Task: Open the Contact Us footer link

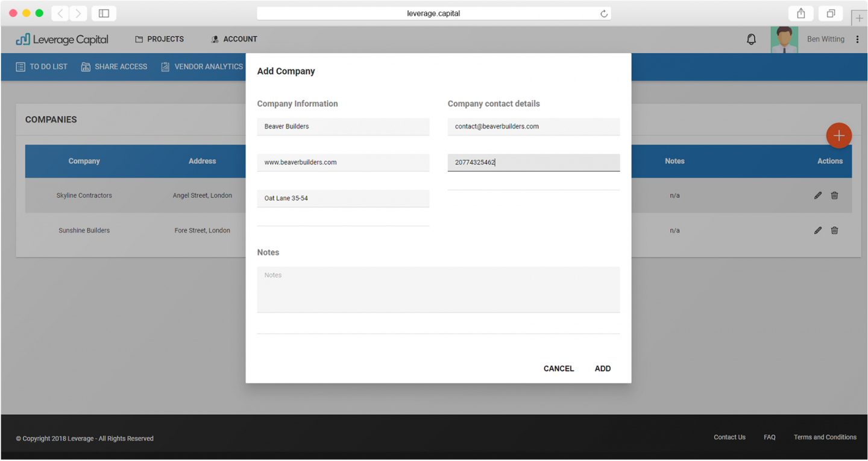Action: (x=729, y=437)
